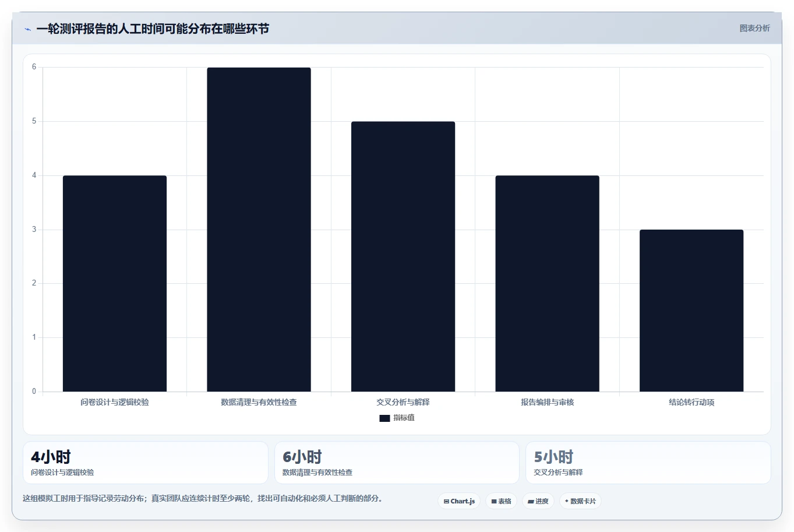Select the 问卷设计与逻辑校验 bar
Viewport: 794px width, 532px height.
click(x=115, y=283)
